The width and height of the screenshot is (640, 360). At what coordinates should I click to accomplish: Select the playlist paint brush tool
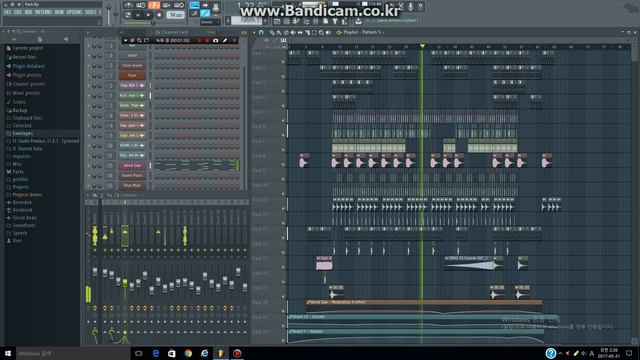(279, 32)
